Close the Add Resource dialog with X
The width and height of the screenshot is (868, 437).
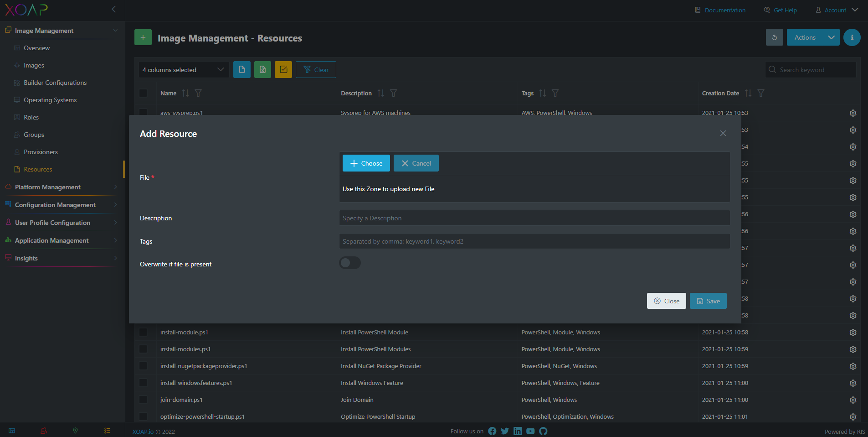pos(723,133)
